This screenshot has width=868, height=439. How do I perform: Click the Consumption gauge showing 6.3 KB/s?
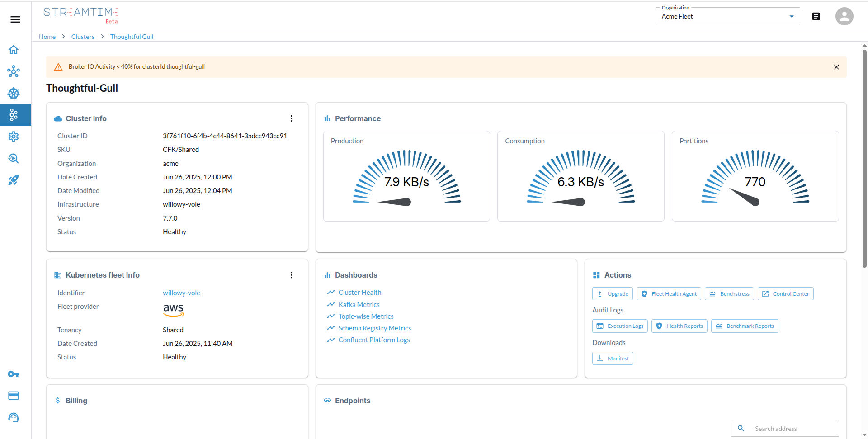pyautogui.click(x=580, y=176)
